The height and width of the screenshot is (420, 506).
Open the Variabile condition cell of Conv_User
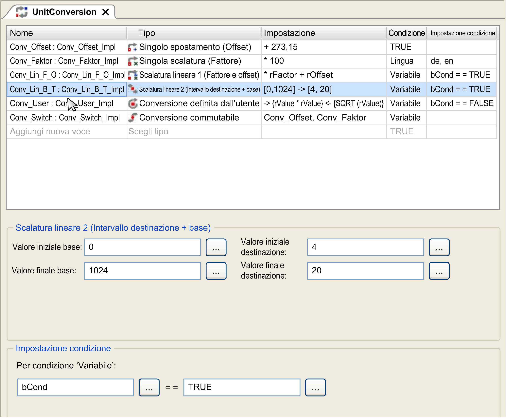pos(407,103)
